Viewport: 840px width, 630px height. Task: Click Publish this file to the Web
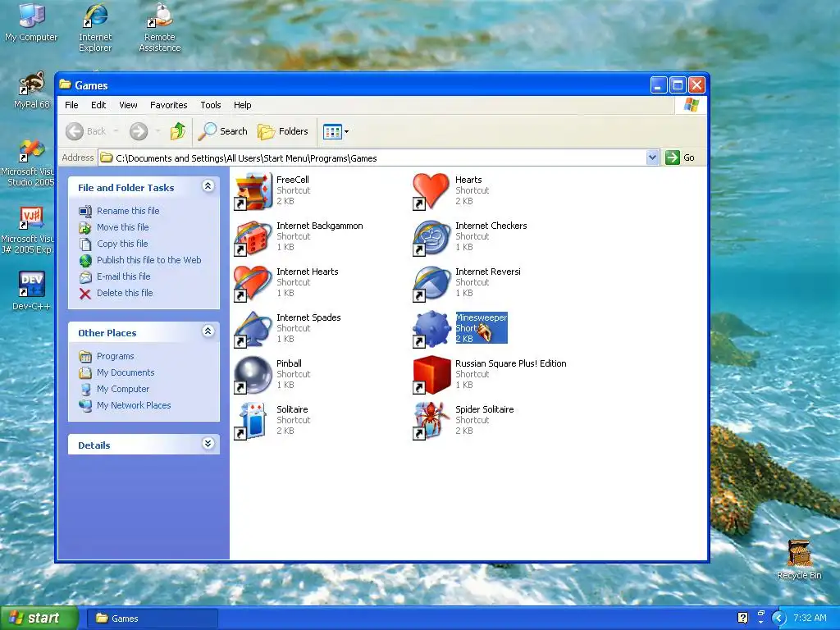149,260
